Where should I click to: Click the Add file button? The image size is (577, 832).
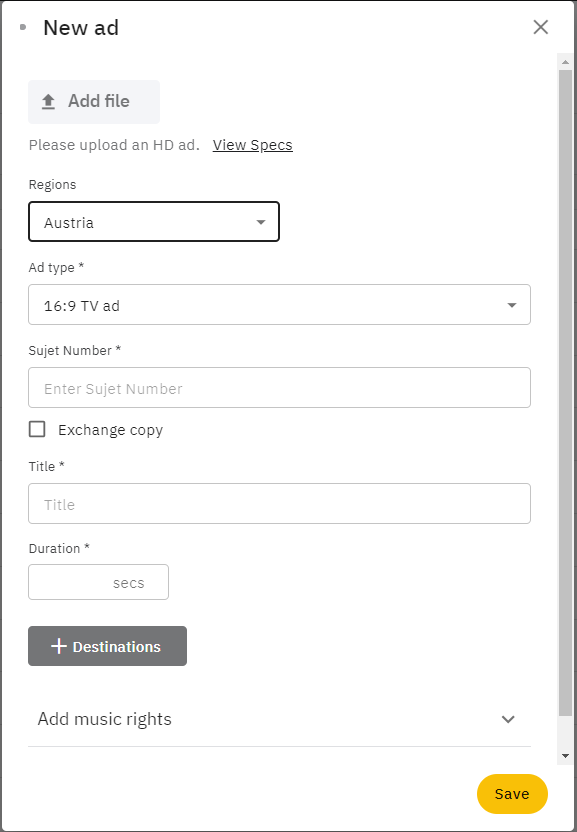pos(94,101)
